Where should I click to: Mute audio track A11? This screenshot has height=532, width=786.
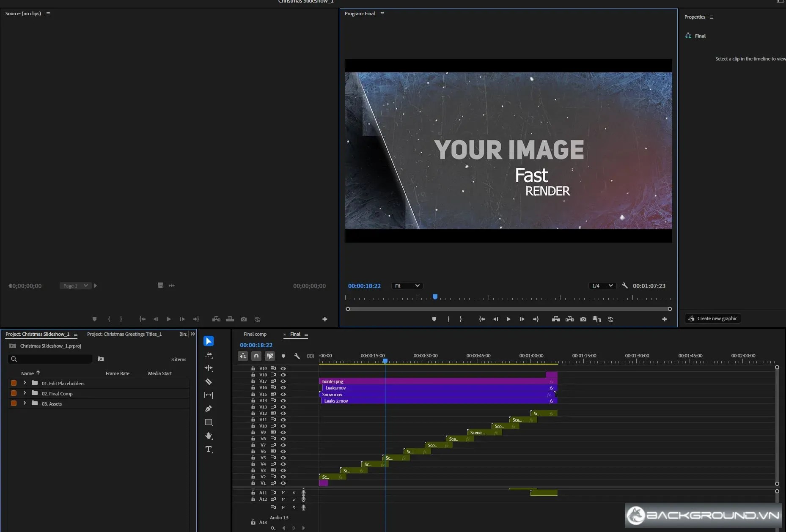tap(283, 493)
